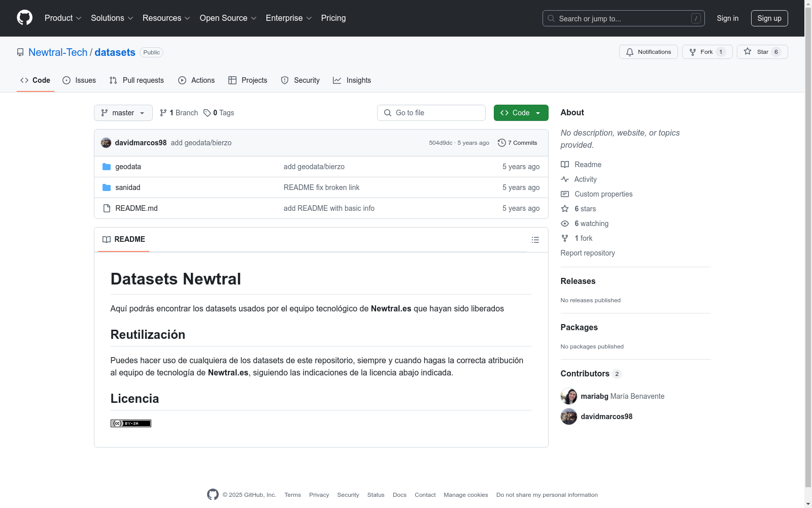Open the Pull requests tab
Viewport: 812px width, 508px height.
click(137, 80)
